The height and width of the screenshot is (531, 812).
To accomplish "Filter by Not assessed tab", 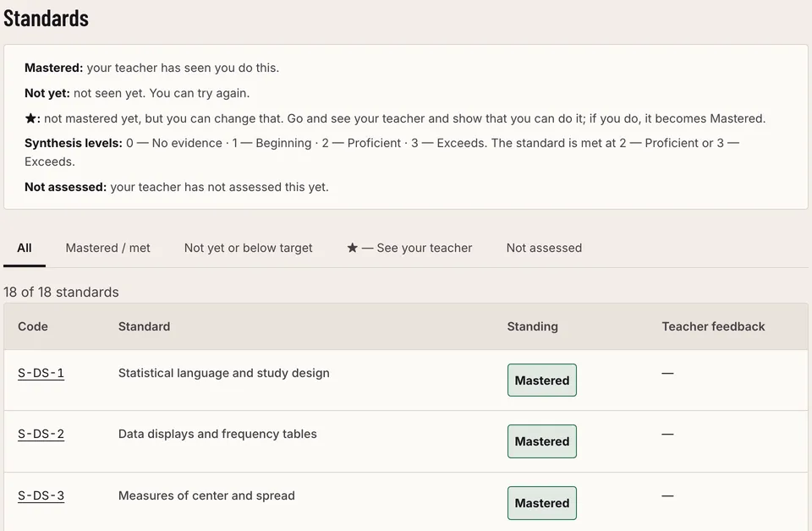I will click(544, 248).
